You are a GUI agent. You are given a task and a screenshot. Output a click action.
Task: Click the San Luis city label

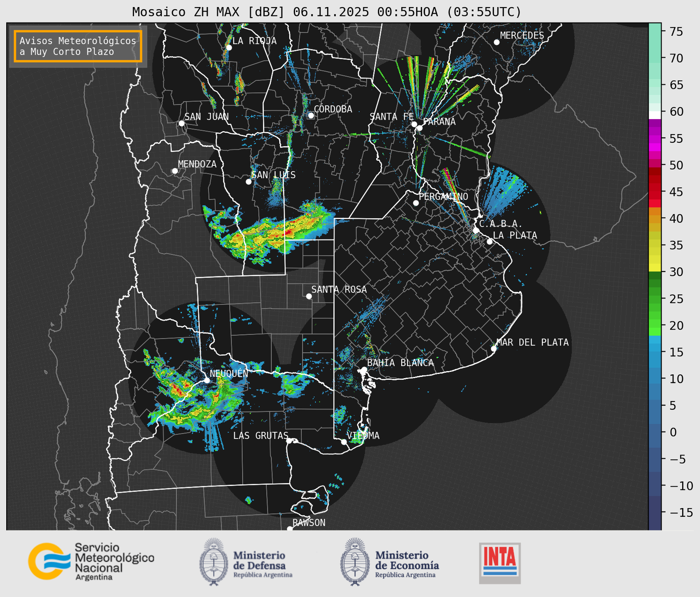coord(273,175)
